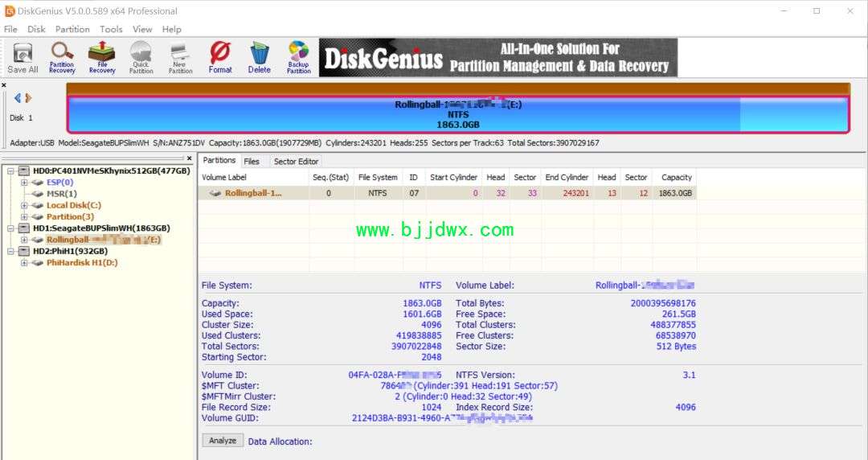This screenshot has height=460, width=868.
Task: Open the Help menu
Action: 172,30
